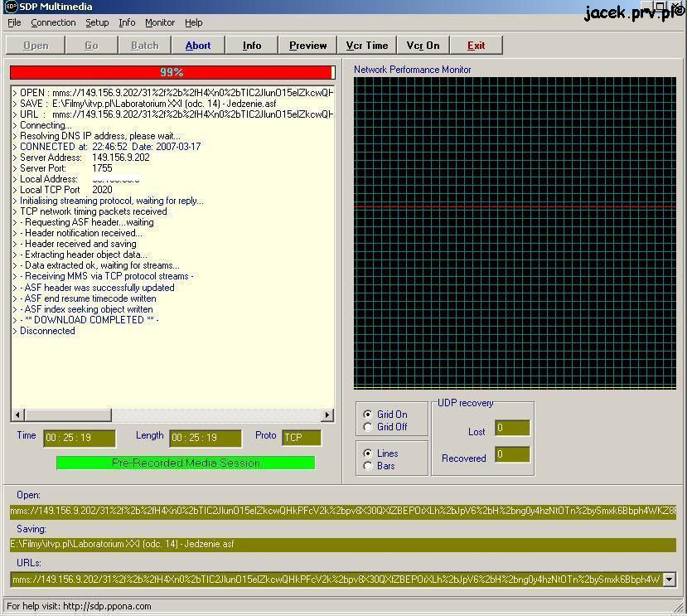Click the Info toolbar button

(x=251, y=45)
